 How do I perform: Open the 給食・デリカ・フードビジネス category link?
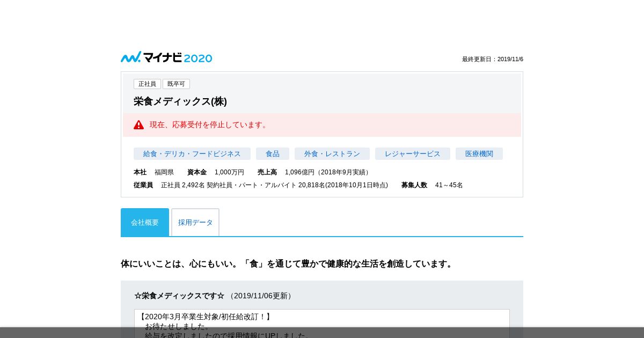click(192, 154)
